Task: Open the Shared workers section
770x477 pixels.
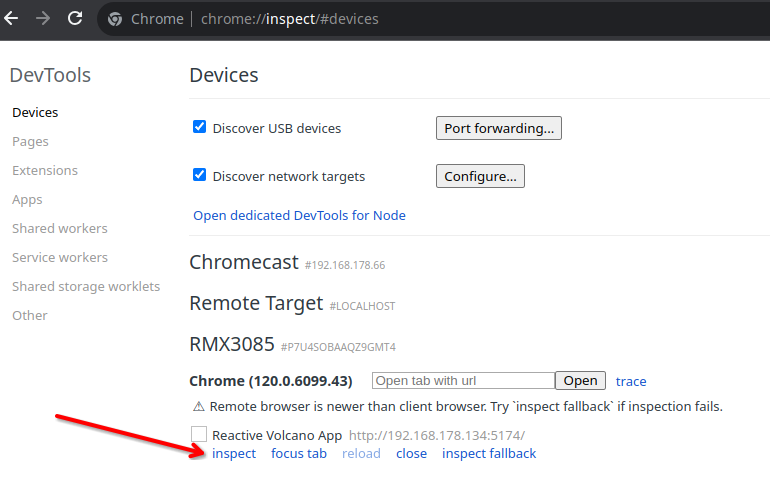Action: [60, 228]
